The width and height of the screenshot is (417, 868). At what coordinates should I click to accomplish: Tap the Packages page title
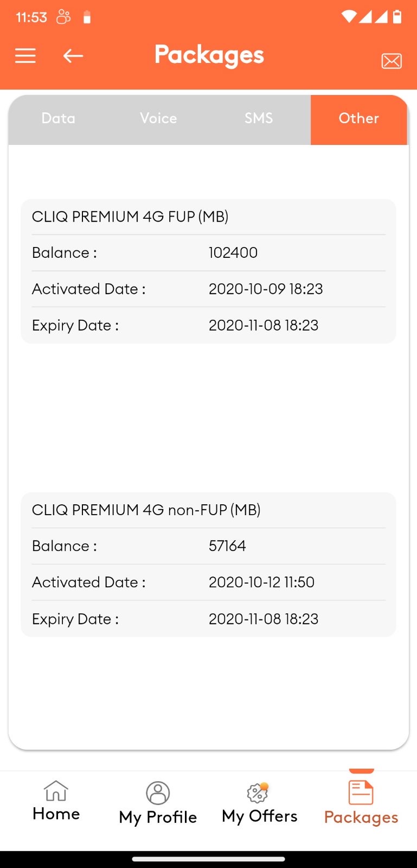pos(209,55)
